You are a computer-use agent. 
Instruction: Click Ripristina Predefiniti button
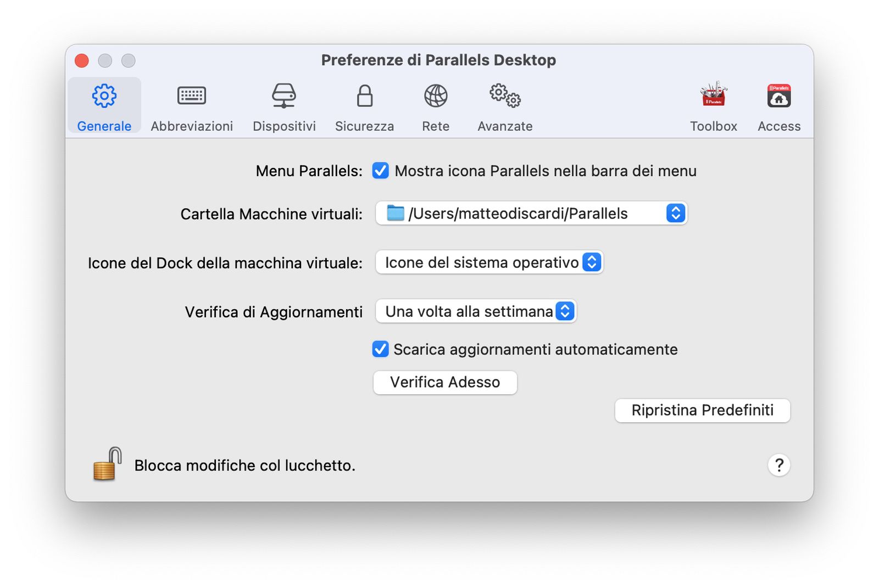[702, 410]
